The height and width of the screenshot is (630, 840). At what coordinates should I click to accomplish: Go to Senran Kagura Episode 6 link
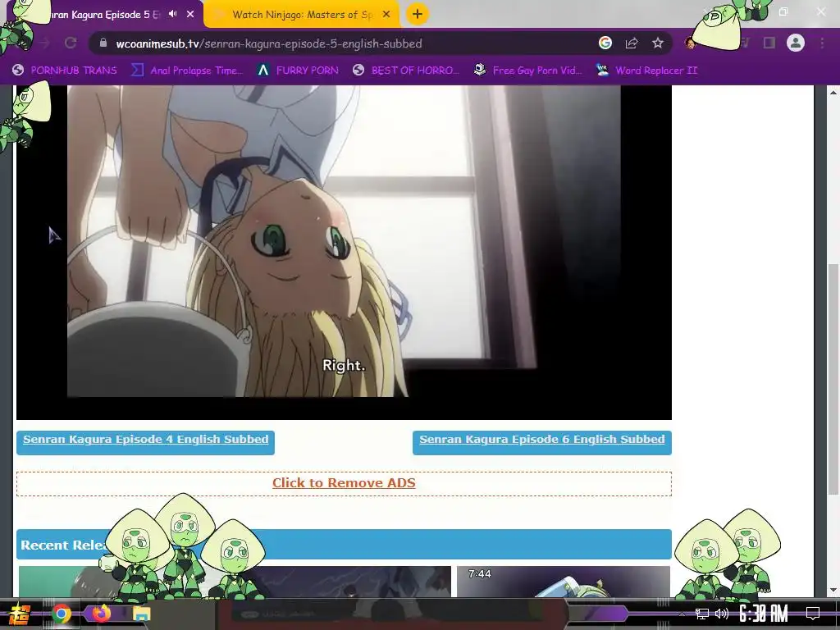coord(542,440)
